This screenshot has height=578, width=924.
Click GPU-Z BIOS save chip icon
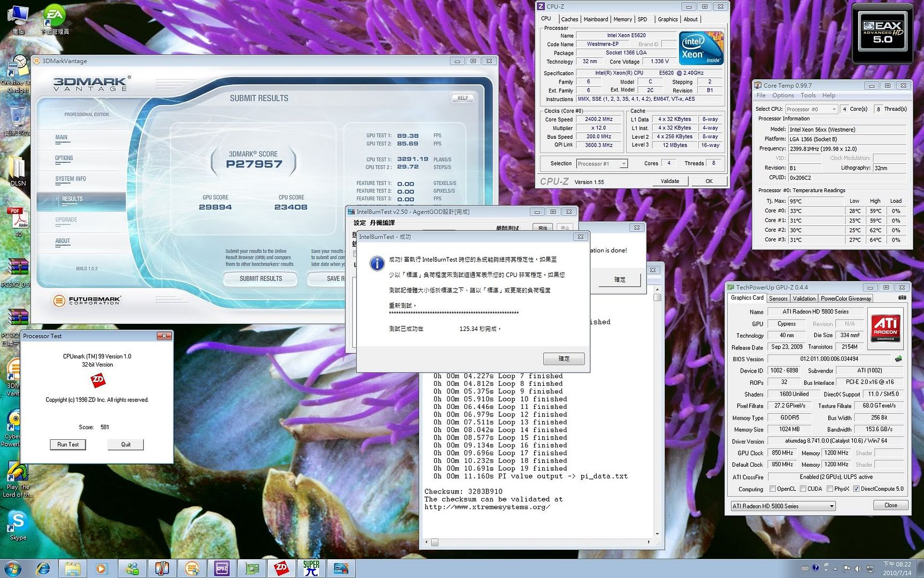tap(898, 359)
